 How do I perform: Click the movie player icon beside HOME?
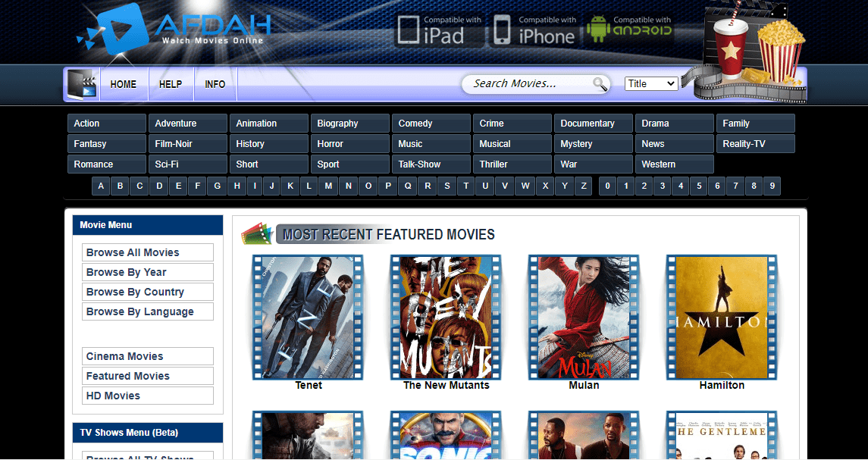(x=82, y=85)
